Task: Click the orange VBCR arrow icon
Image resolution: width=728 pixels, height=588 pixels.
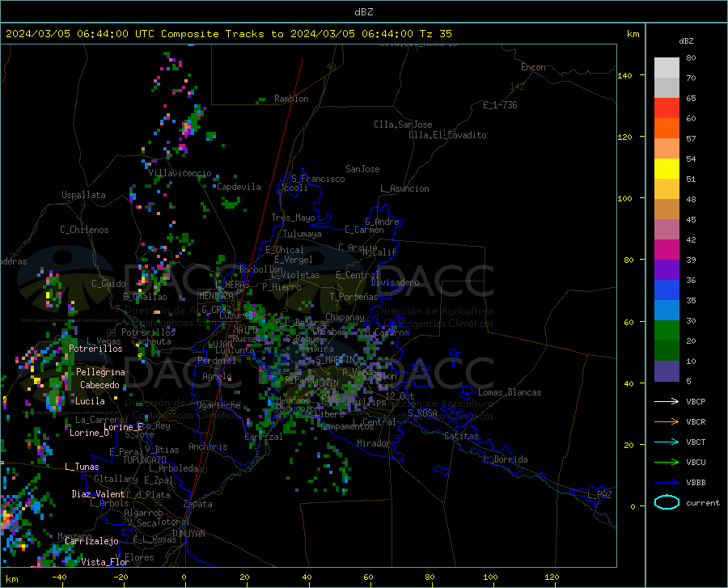Action: click(667, 422)
